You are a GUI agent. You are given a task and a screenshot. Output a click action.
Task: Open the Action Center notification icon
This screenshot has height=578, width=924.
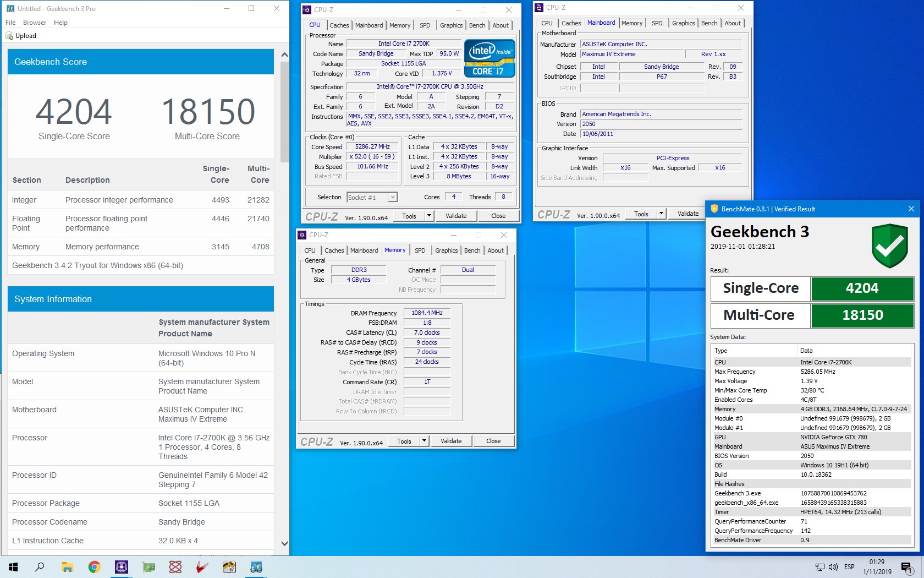pyautogui.click(x=907, y=568)
